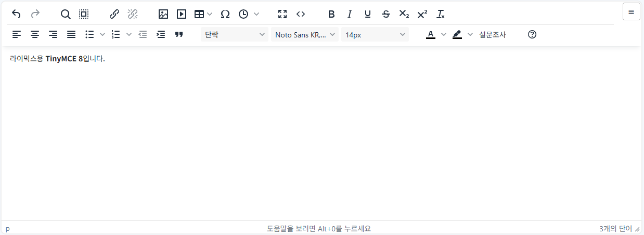Expand the table menu arrow
The image size is (644, 235).
[210, 14]
